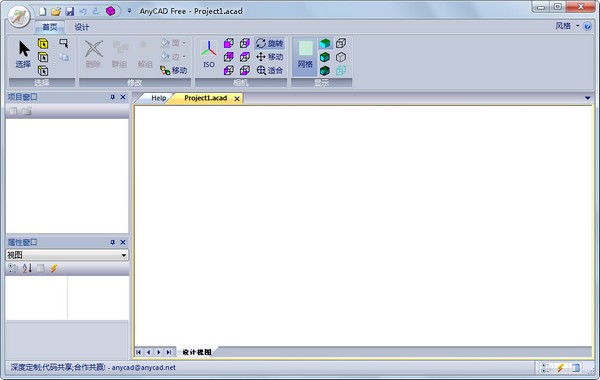Choose the middle cube selection filter icon
Image resolution: width=600 pixels, height=380 pixels.
tap(43, 57)
